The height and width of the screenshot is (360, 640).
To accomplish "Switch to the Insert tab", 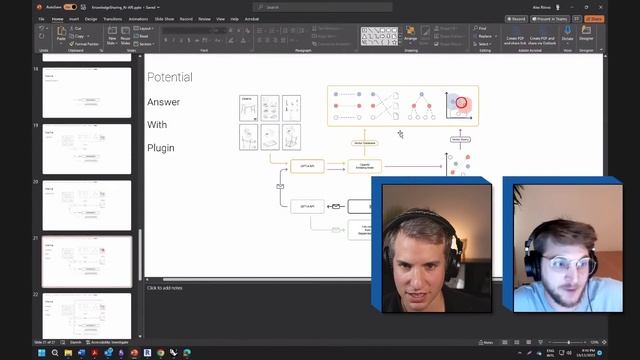I will click(74, 19).
